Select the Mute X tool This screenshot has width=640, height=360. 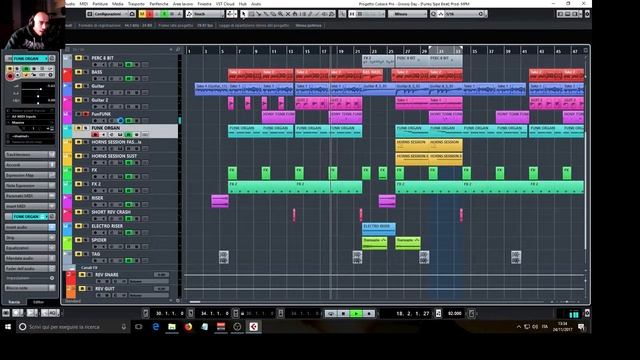point(288,14)
